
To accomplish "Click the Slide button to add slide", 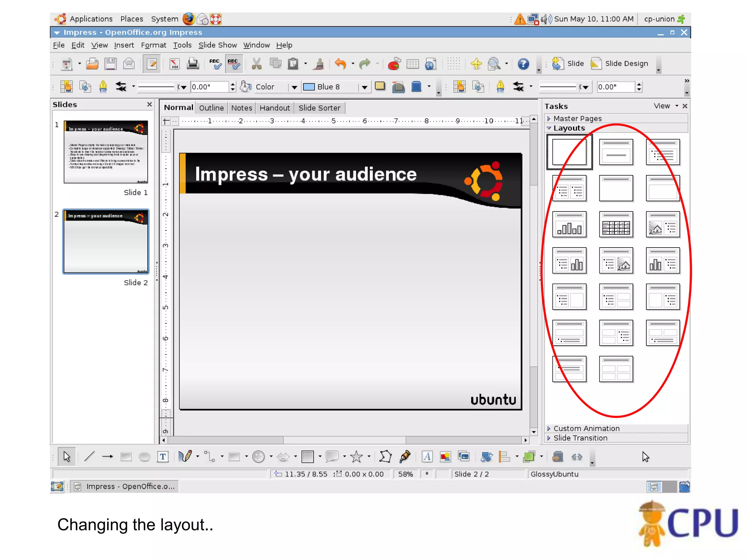I will pyautogui.click(x=568, y=64).
